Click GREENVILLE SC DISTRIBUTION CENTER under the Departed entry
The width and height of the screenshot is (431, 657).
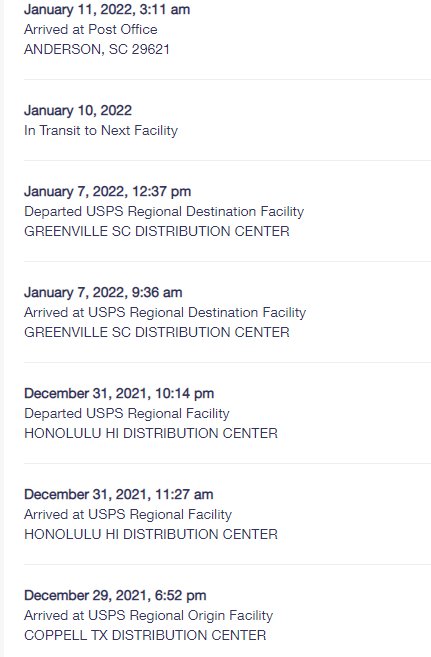(157, 231)
